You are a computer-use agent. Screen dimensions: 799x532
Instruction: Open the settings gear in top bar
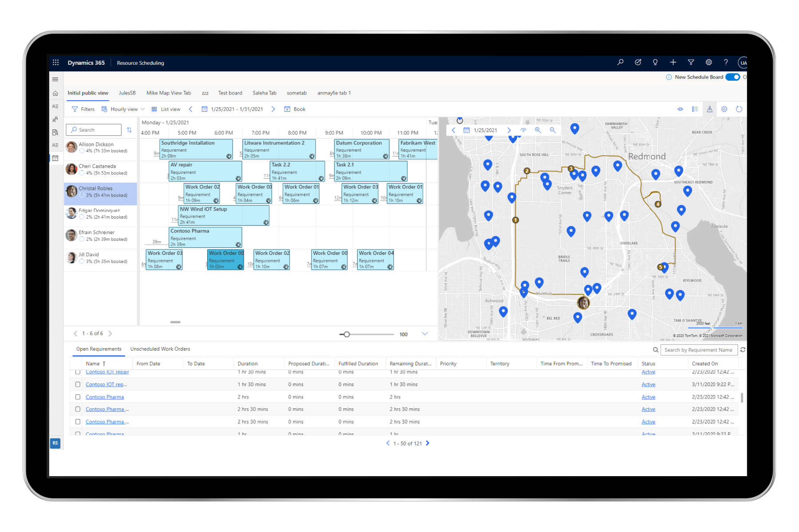(708, 63)
